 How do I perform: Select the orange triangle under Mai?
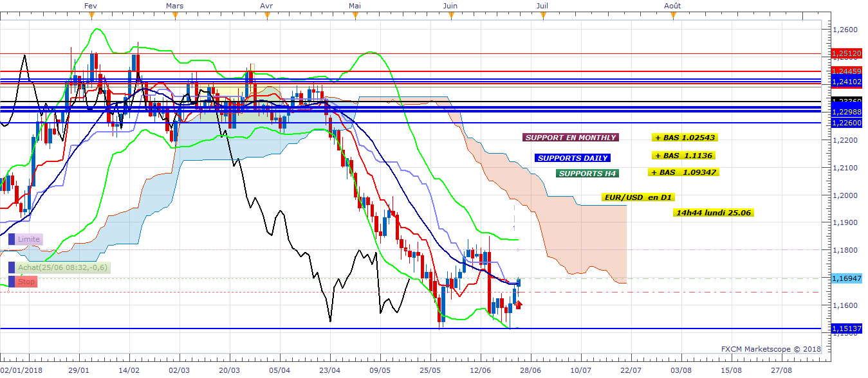[x=354, y=16]
